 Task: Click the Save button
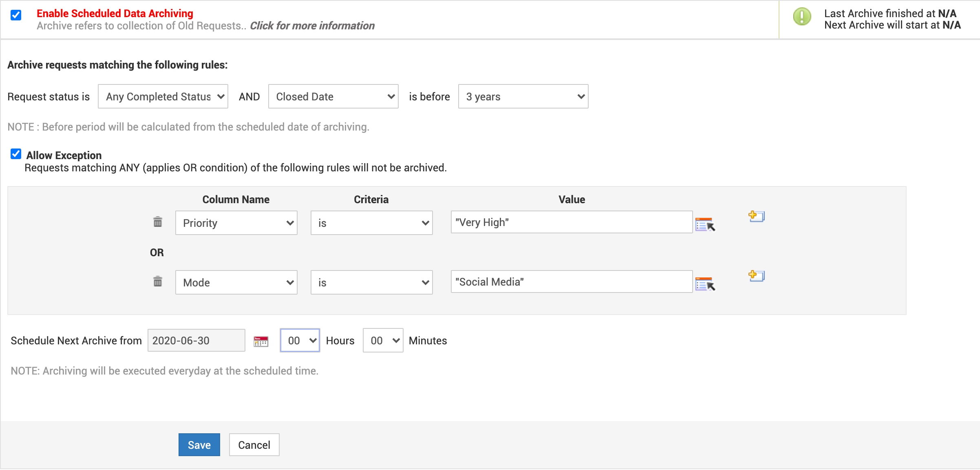point(199,445)
